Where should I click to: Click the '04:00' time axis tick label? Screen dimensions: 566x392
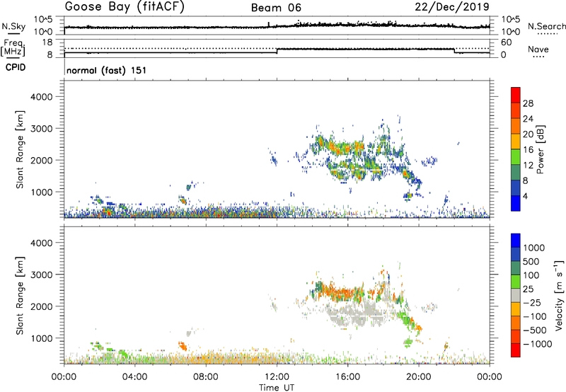[x=134, y=377]
